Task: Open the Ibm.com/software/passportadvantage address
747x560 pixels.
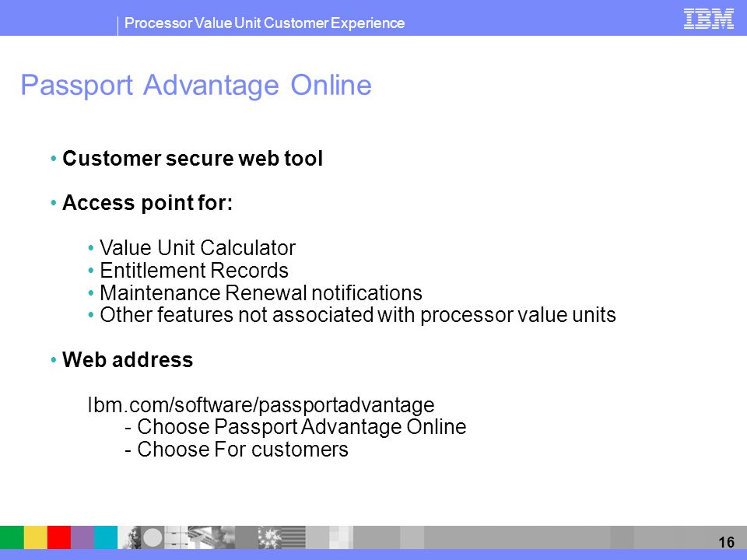Action: [261, 405]
